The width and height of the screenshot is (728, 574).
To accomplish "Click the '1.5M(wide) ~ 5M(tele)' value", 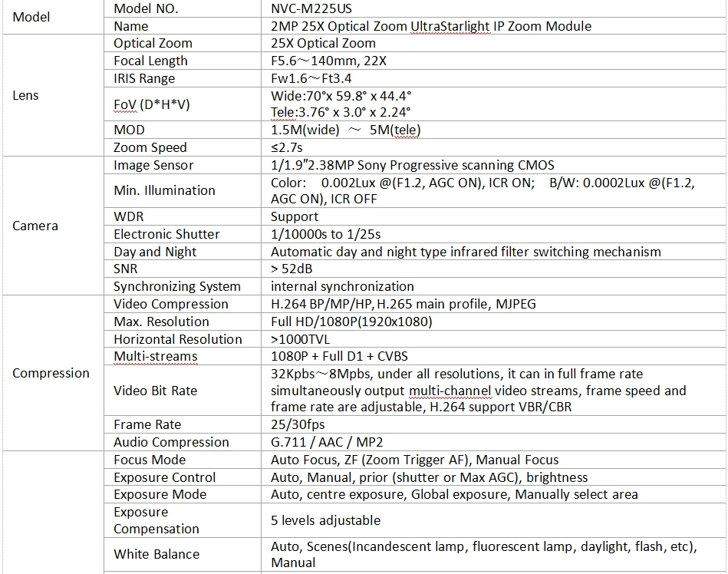I will [346, 130].
